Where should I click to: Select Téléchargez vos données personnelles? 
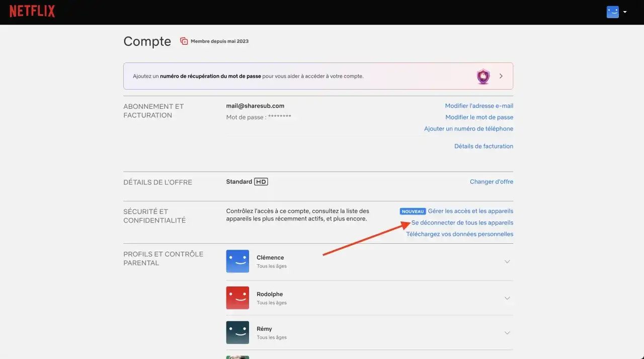point(459,234)
